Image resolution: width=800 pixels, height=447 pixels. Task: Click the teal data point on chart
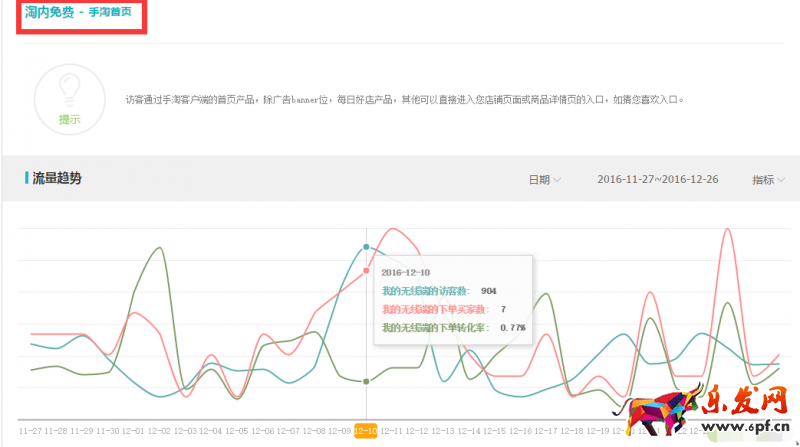[367, 246]
